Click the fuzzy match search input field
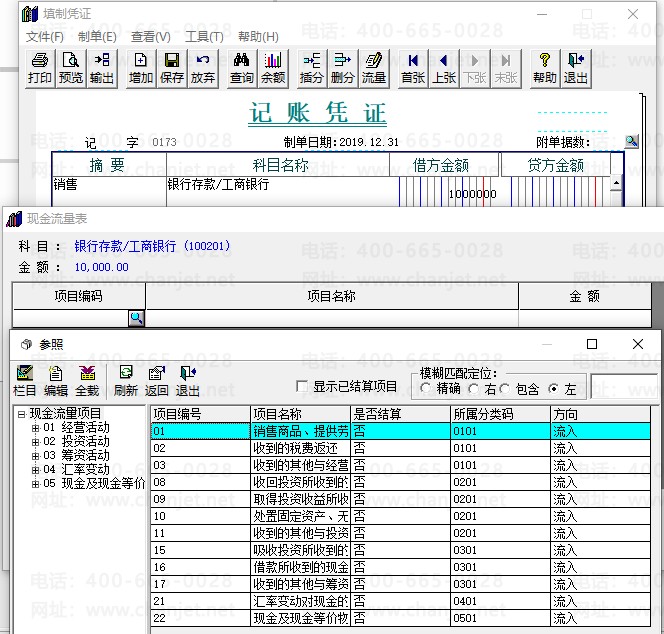The height and width of the screenshot is (634, 664). [x=622, y=387]
